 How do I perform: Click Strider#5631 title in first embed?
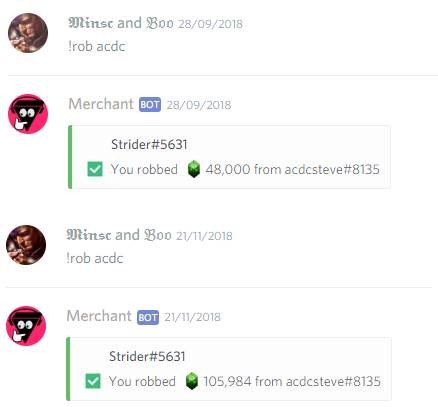point(149,144)
